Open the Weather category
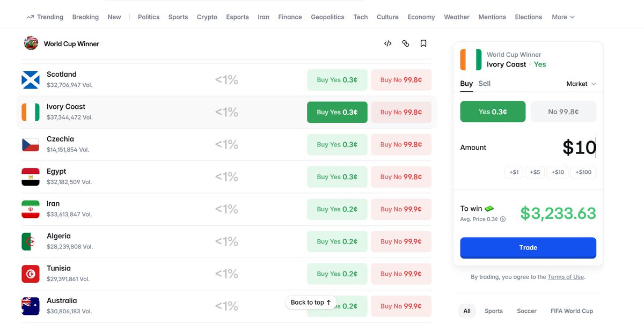The width and height of the screenshot is (644, 324). 457,17
